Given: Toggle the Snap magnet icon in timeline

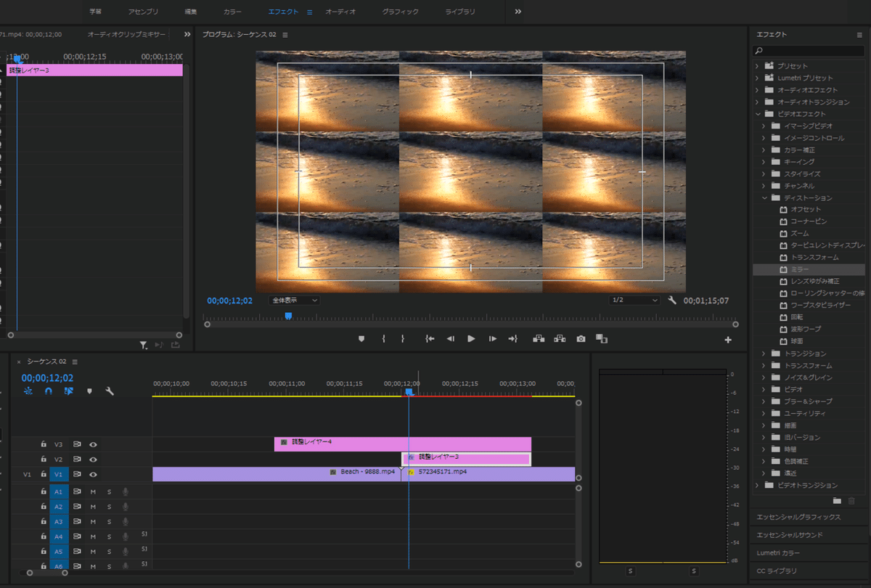Looking at the screenshot, I should (x=48, y=391).
